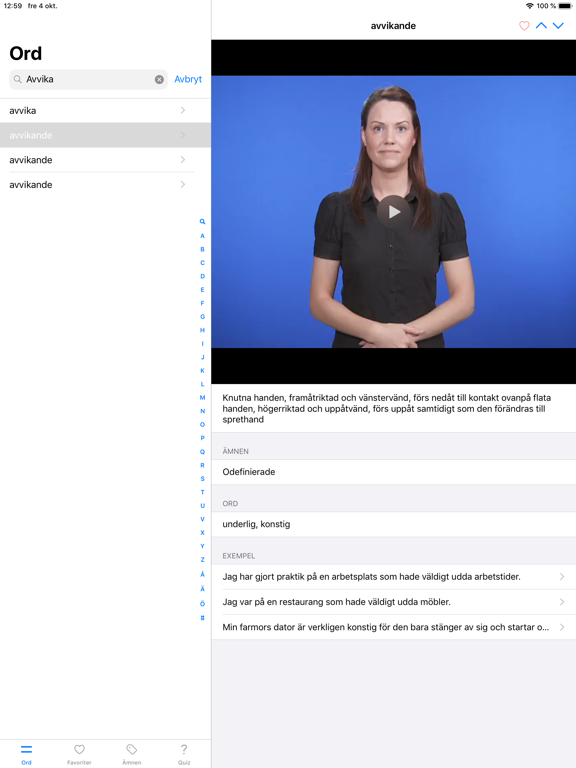This screenshot has width=576, height=768.
Task: Jump to letter E in index
Action: 202,290
